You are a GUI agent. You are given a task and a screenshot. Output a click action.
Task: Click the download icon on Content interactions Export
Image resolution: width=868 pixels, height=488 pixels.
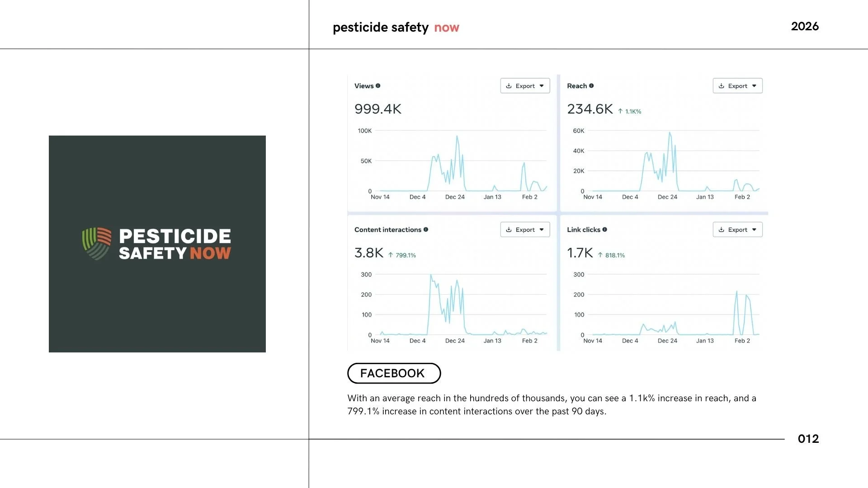509,230
